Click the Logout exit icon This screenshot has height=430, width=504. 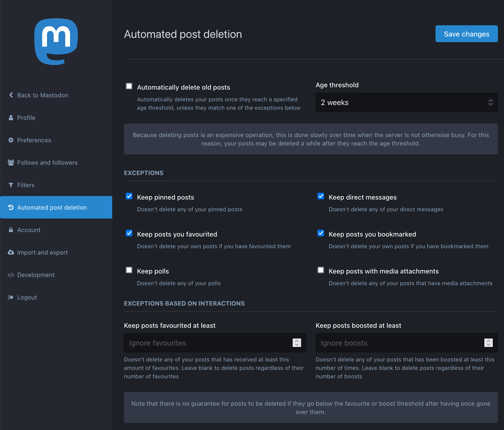tap(11, 297)
